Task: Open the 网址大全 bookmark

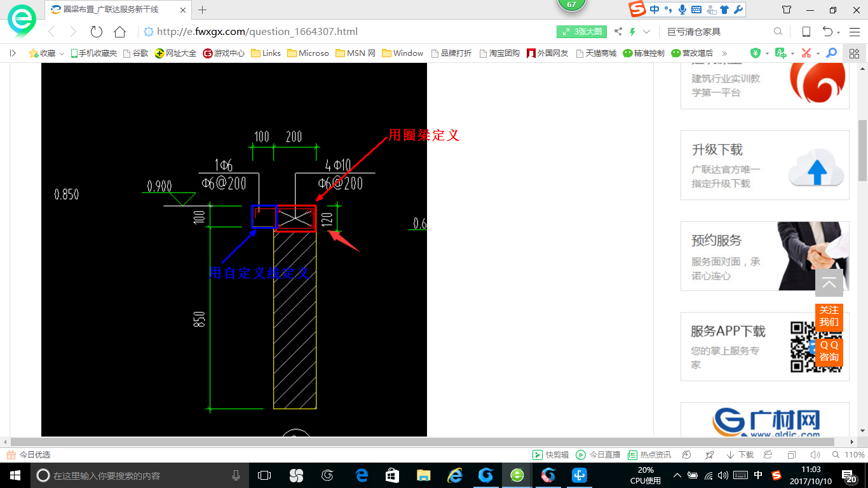Action: 176,53
